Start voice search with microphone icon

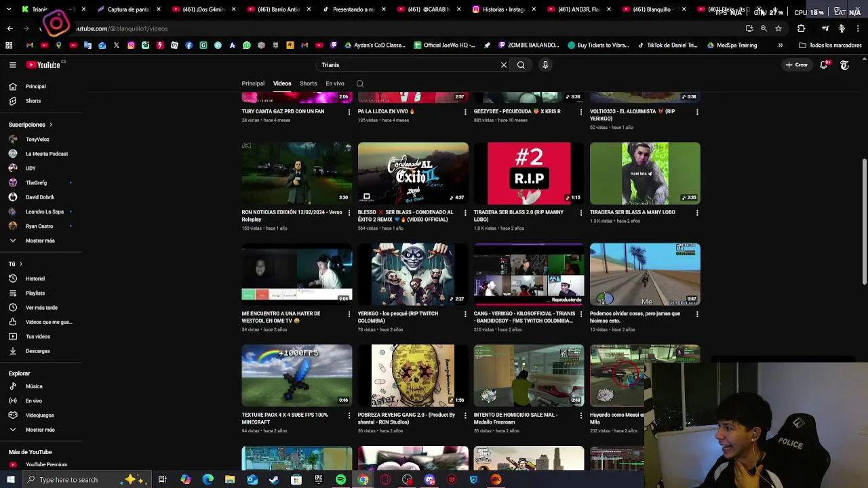545,65
